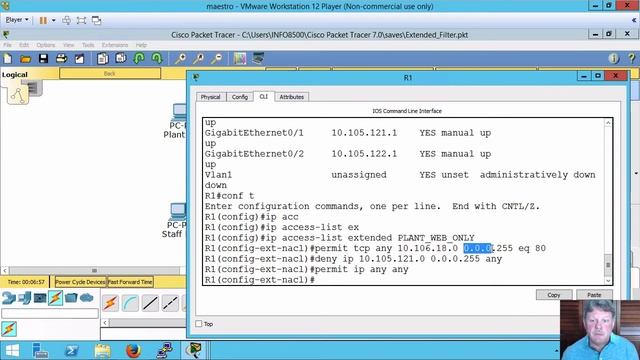Open a file with the folder icon
Viewport: 640px width, 360px height.
[x=25, y=59]
